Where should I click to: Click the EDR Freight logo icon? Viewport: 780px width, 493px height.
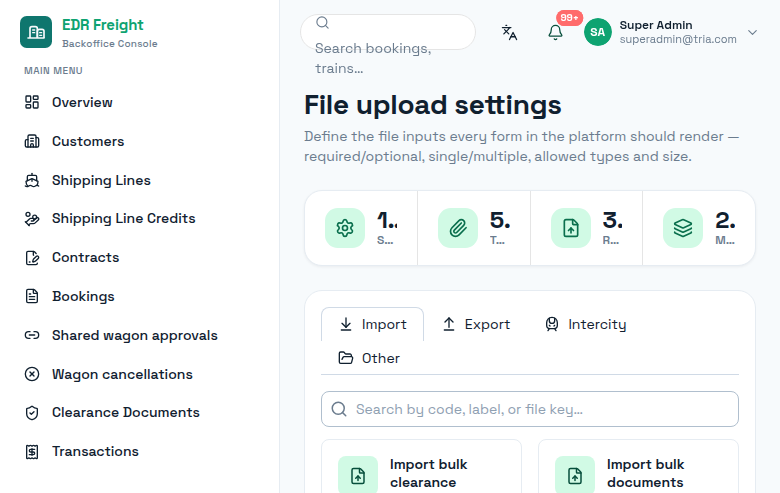pyautogui.click(x=36, y=32)
